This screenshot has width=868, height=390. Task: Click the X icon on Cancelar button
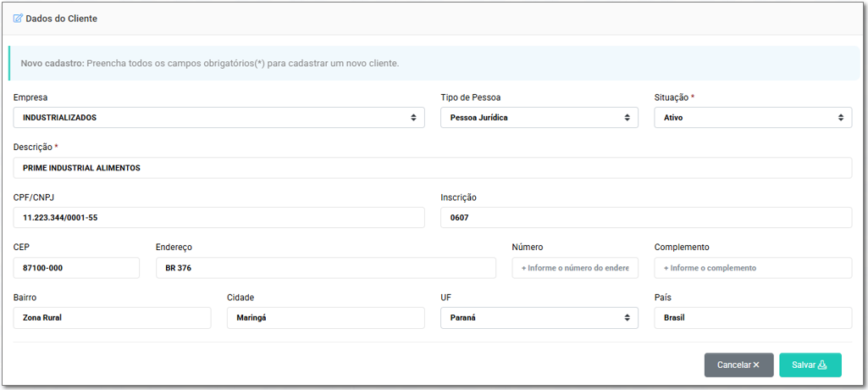756,365
